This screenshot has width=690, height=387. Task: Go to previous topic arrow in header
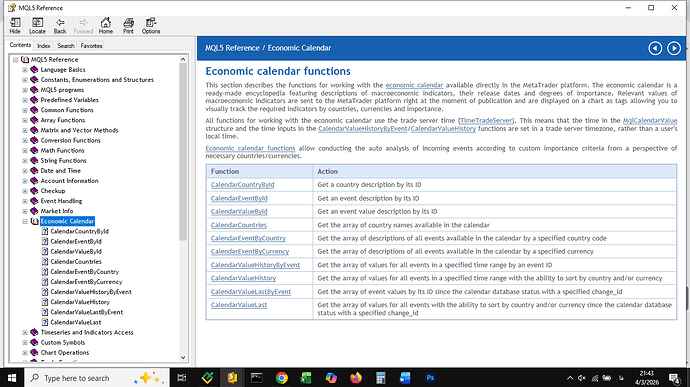pyautogui.click(x=655, y=48)
